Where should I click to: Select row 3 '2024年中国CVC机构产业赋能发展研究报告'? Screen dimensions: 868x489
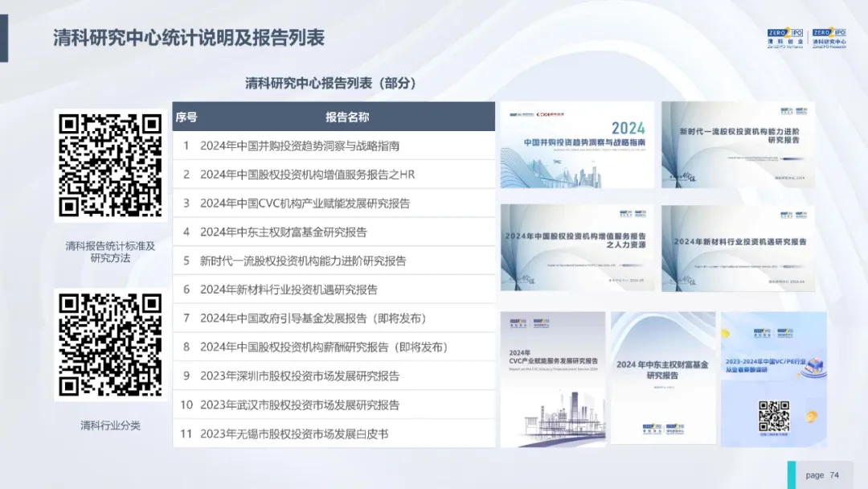tap(334, 203)
